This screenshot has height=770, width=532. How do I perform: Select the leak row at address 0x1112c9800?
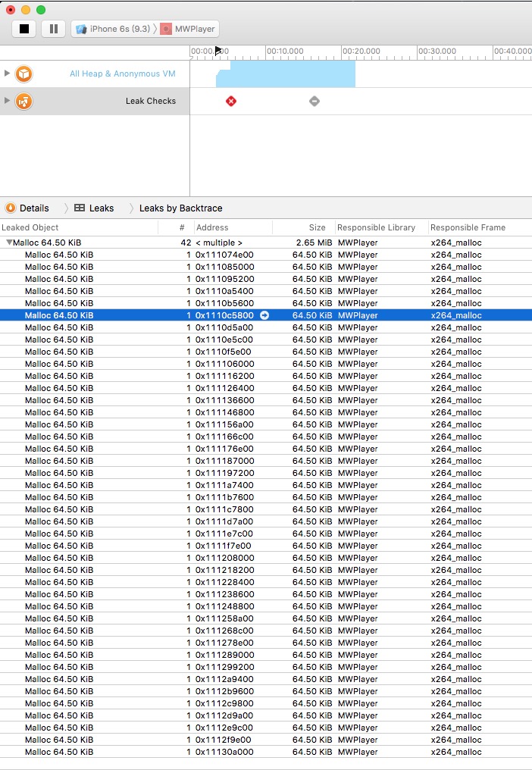(266, 703)
